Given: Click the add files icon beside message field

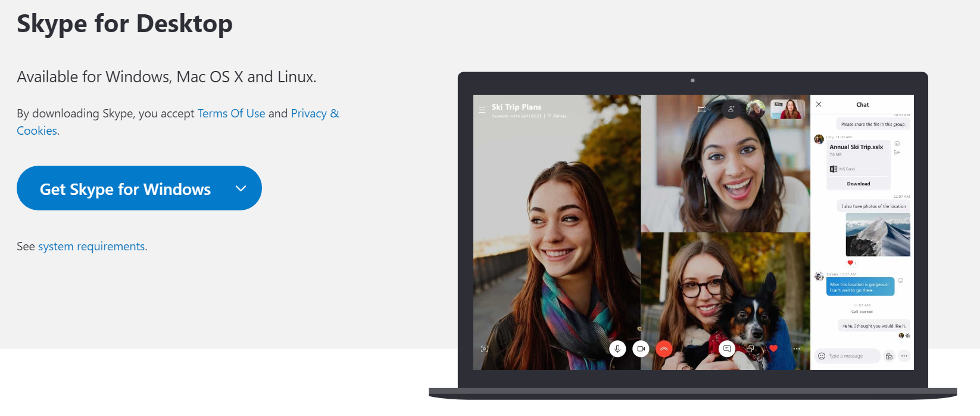Looking at the screenshot, I should coord(889,356).
